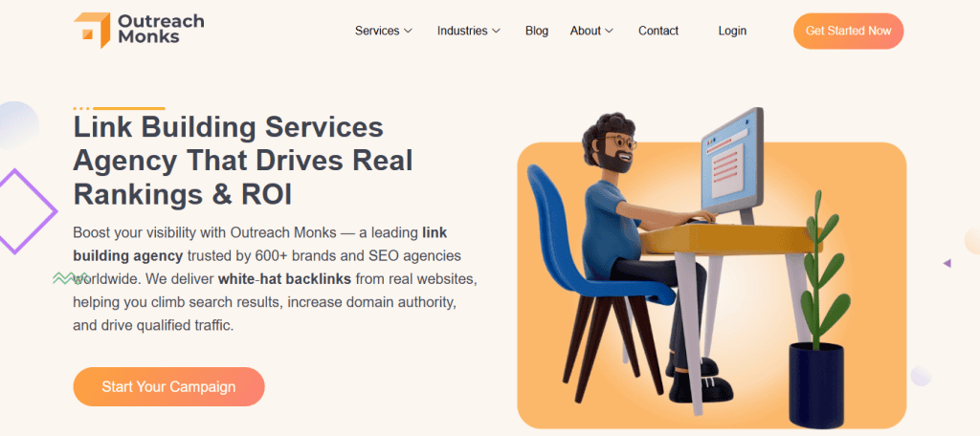
Task: Click the green zigzag wave decoration
Action: tap(70, 278)
